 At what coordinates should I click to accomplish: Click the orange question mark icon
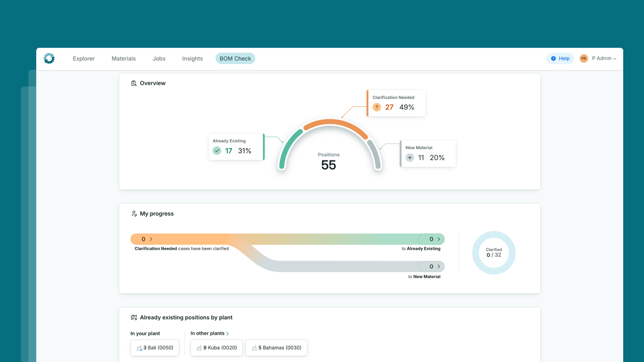(x=377, y=107)
